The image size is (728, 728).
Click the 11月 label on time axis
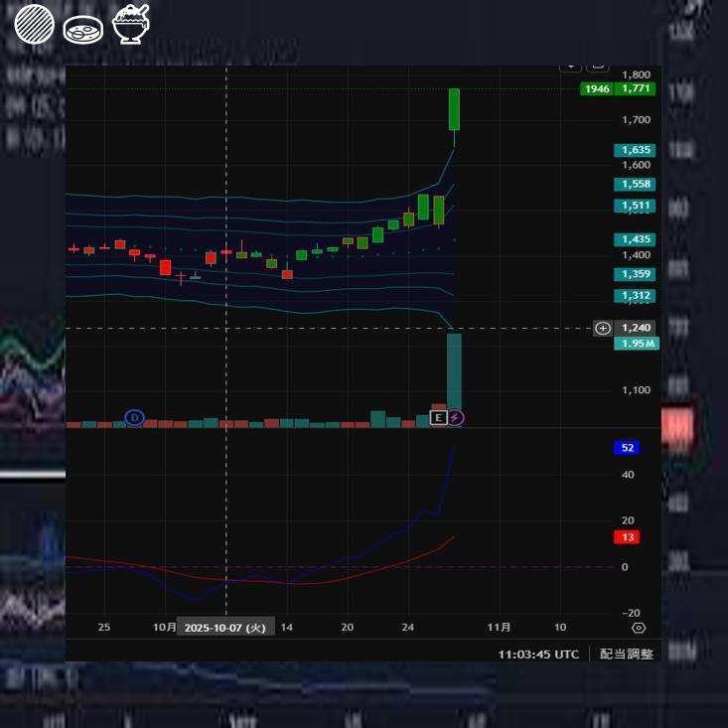coord(499,628)
